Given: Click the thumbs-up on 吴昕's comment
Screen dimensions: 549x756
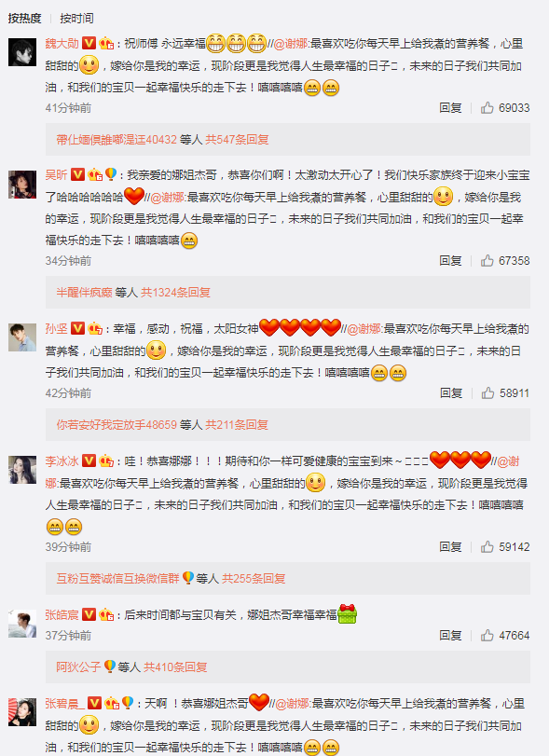Looking at the screenshot, I should click(487, 260).
